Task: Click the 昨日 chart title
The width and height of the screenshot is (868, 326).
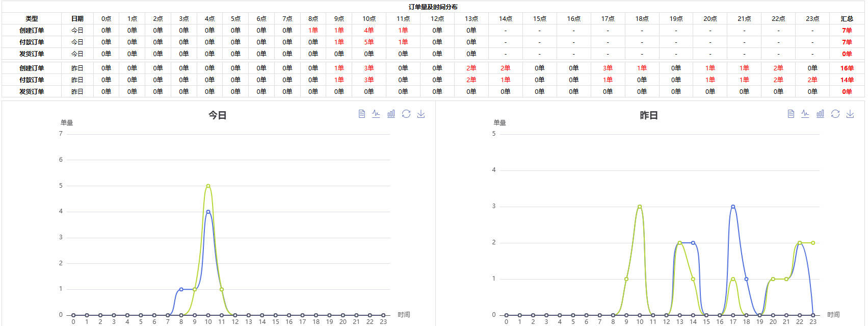Action: (x=648, y=115)
